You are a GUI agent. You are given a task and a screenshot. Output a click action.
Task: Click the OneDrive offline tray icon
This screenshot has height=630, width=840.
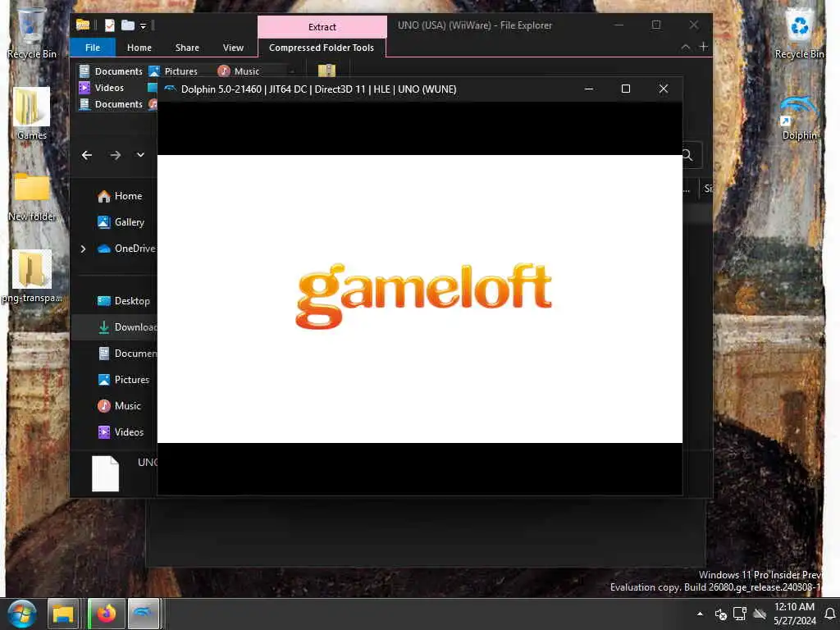point(760,614)
